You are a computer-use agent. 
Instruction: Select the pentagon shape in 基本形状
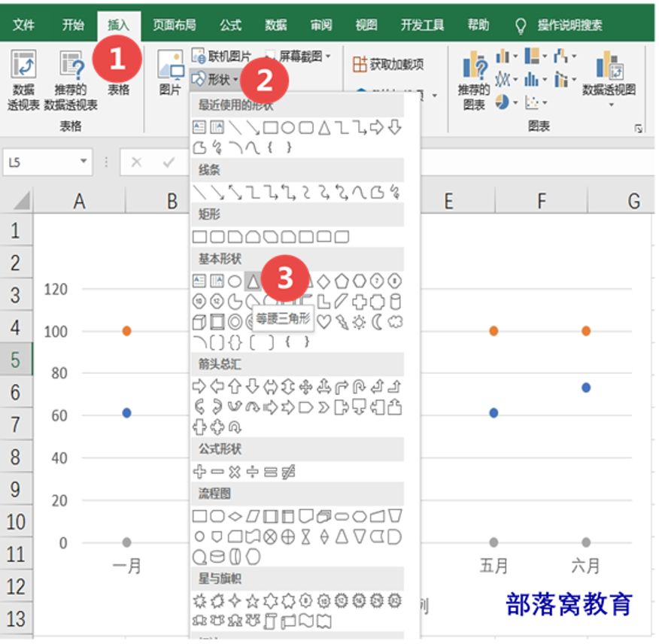click(x=342, y=281)
